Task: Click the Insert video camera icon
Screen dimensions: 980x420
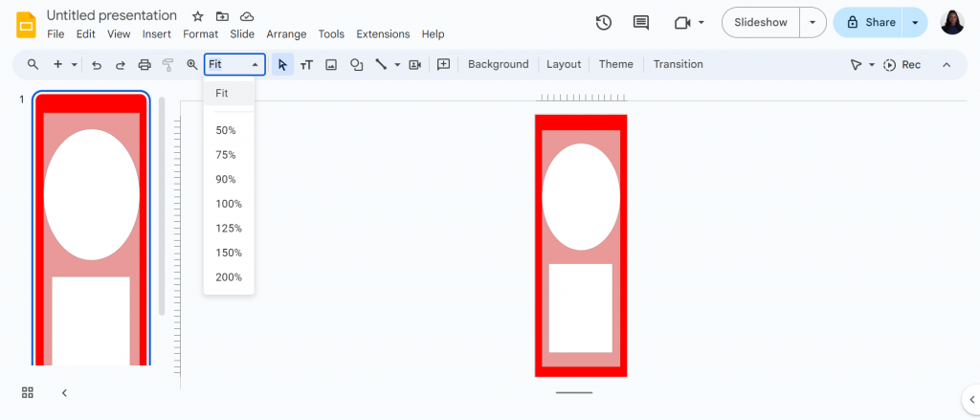Action: point(415,64)
